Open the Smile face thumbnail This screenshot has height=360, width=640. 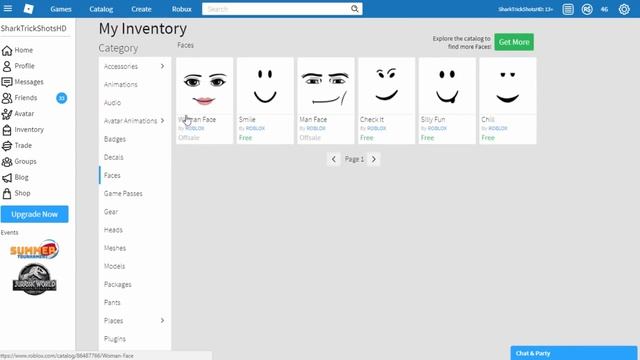tap(265, 86)
